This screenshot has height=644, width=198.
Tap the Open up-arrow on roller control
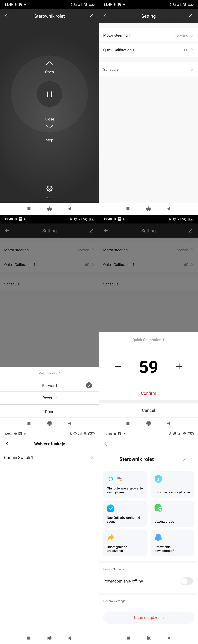click(x=49, y=64)
